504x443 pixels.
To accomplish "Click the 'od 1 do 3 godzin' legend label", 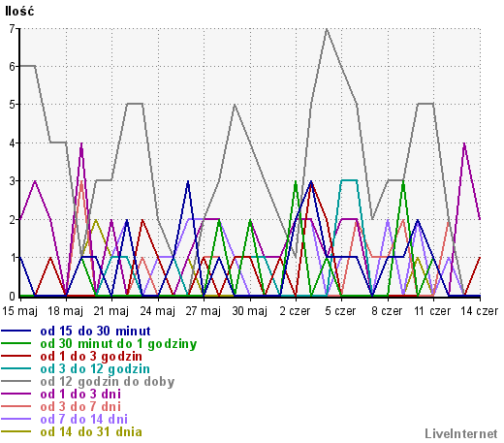I will [91, 357].
